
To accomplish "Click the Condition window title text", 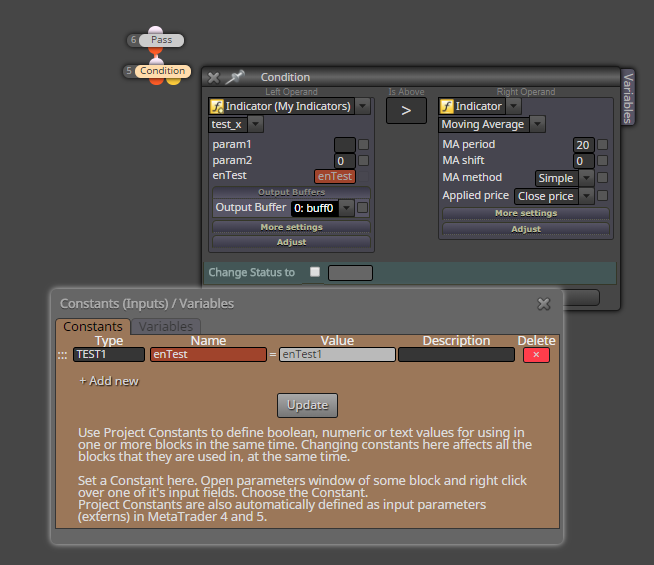I will 285,77.
